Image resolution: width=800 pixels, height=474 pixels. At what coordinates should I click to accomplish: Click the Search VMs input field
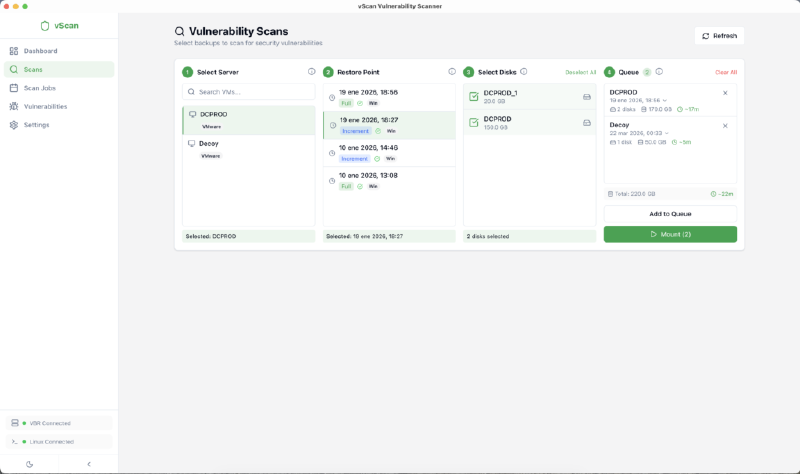pos(248,92)
